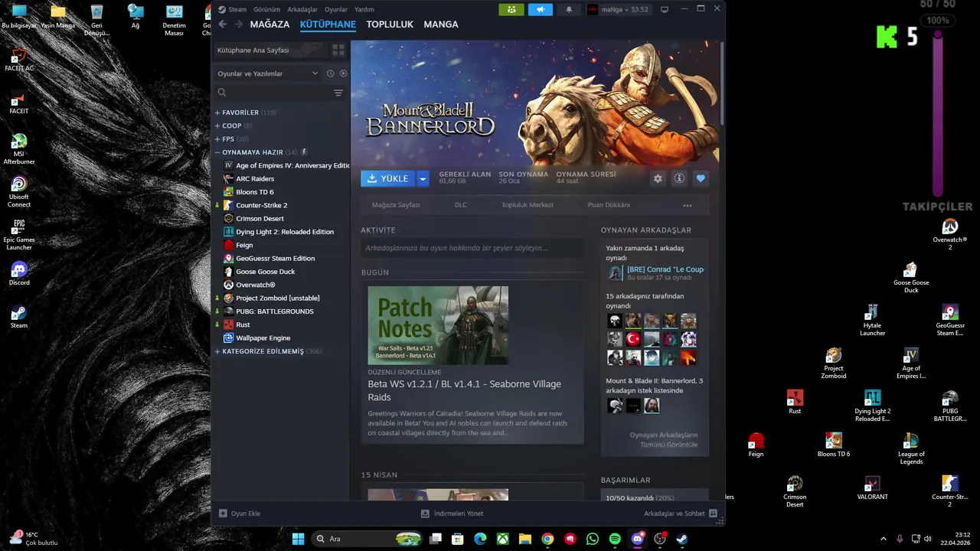980x551 pixels.
Task: Open the Yardım menu
Action: click(x=364, y=9)
